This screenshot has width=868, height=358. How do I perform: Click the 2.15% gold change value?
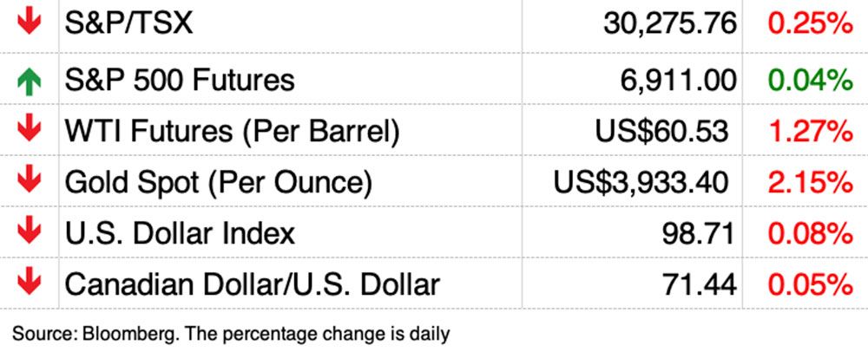coord(809,182)
